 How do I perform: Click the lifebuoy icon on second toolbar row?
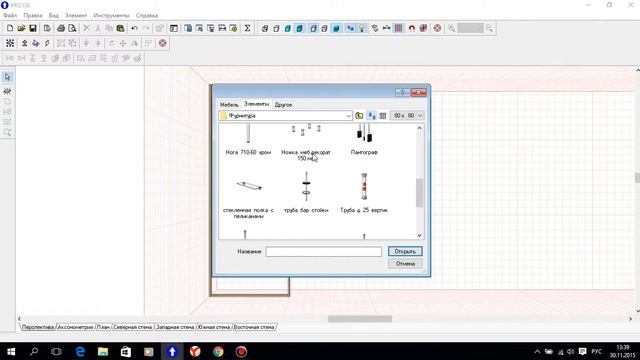[162, 43]
